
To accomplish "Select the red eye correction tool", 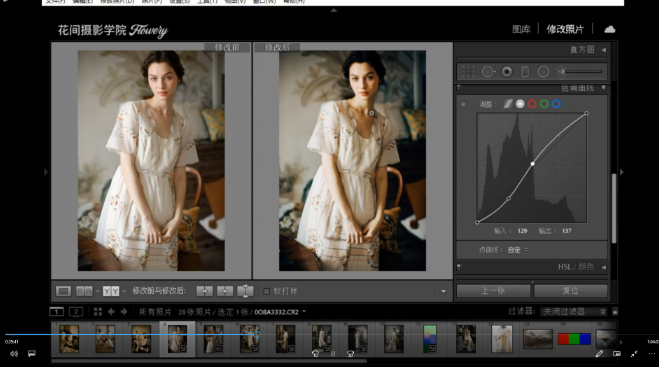I will coord(507,71).
